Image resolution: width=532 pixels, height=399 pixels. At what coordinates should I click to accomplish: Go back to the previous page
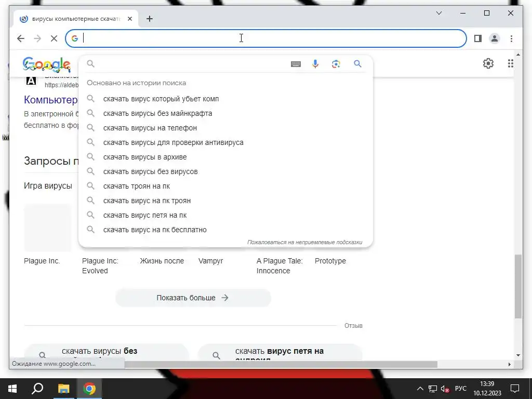tap(21, 38)
